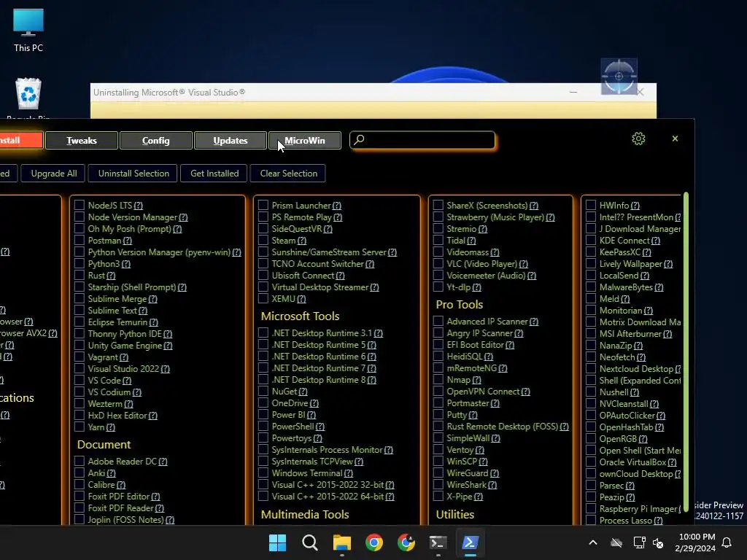Check the Sublime Text checkbox
This screenshot has height=560, width=747.
80,311
